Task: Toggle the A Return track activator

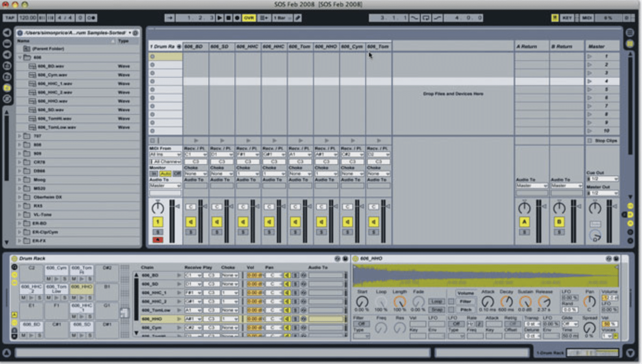Action: click(x=524, y=222)
